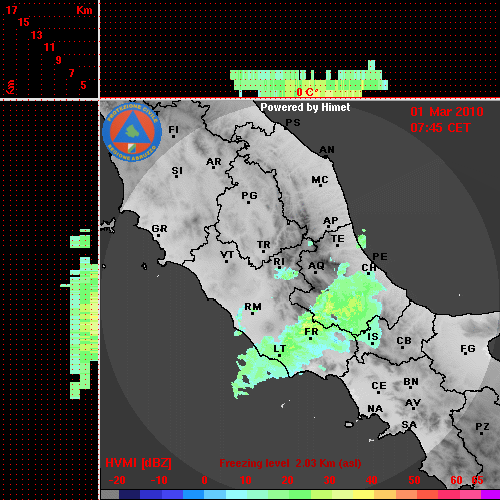Click the PG city label
The height and width of the screenshot is (500, 500).
click(249, 195)
